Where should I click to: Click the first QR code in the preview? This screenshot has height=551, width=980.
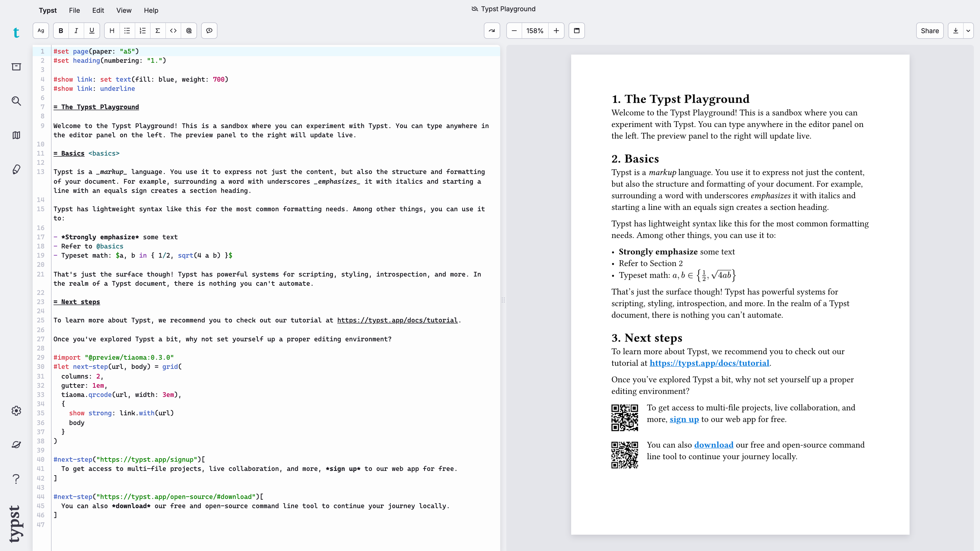pos(625,418)
